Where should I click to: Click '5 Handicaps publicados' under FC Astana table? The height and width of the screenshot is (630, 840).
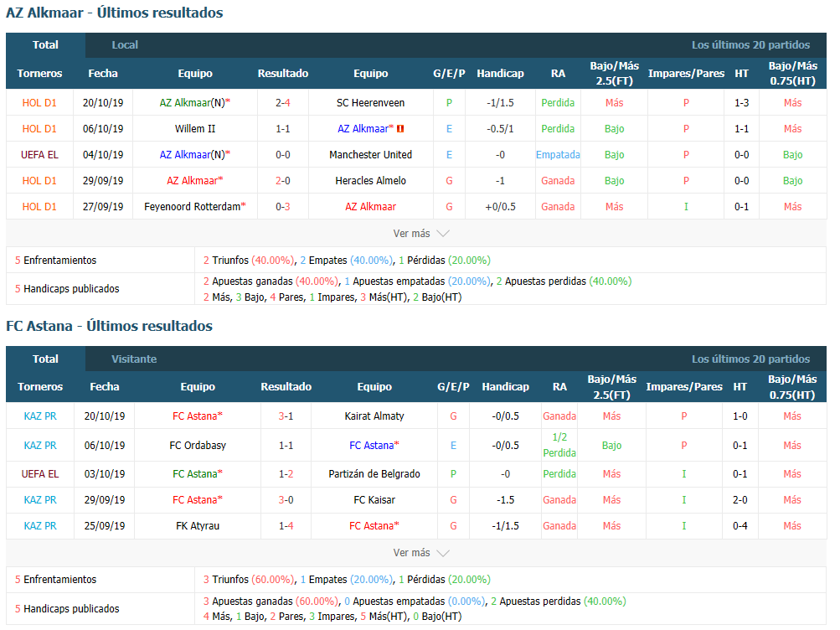(67, 609)
